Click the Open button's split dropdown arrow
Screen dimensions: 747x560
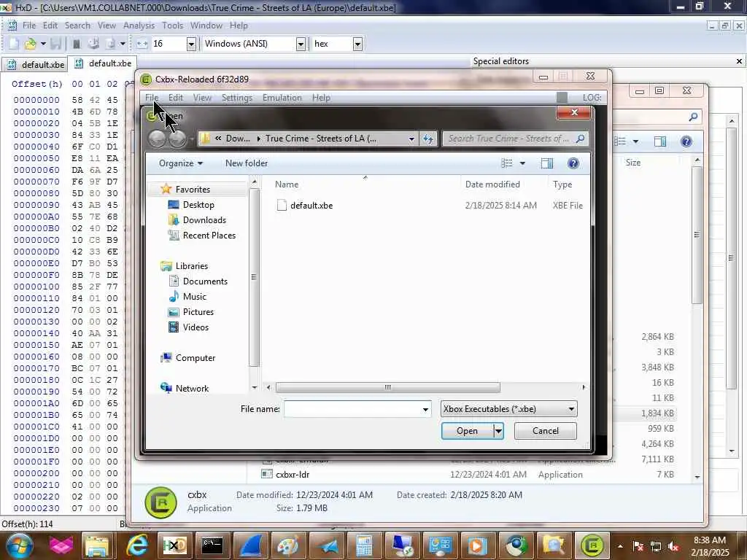click(498, 431)
